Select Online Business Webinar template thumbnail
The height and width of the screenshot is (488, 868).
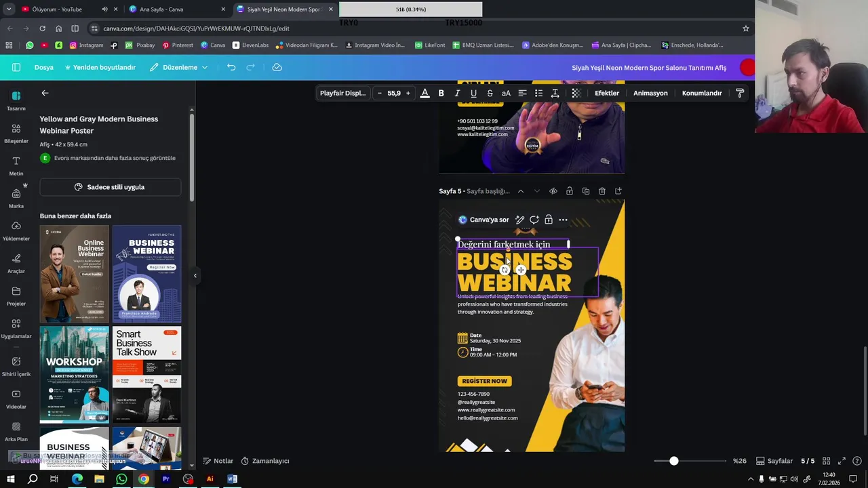coord(74,274)
